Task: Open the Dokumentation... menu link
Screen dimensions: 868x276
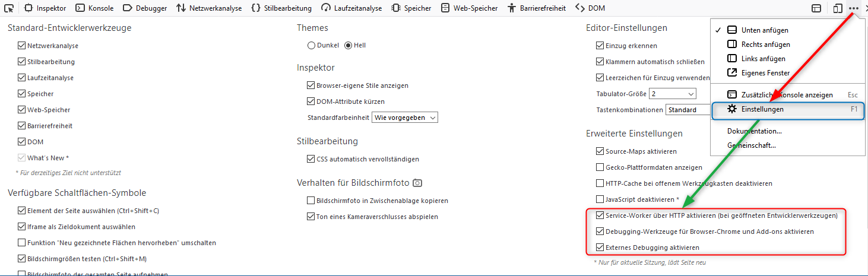Action: pos(754,131)
